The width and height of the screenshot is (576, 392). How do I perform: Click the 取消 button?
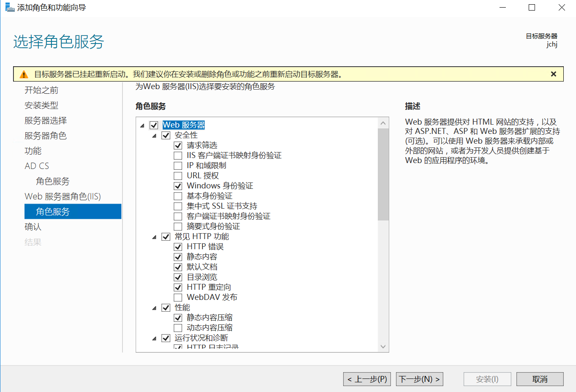coord(540,379)
